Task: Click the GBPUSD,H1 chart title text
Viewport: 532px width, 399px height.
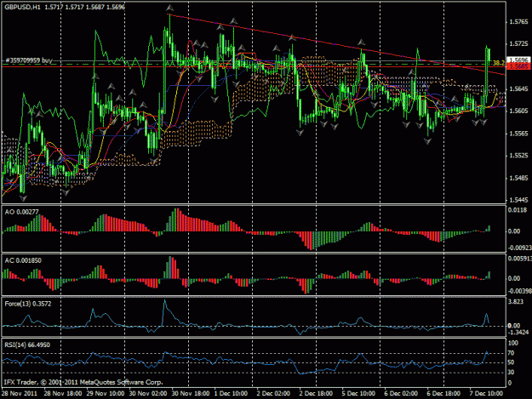Action: pyautogui.click(x=22, y=7)
